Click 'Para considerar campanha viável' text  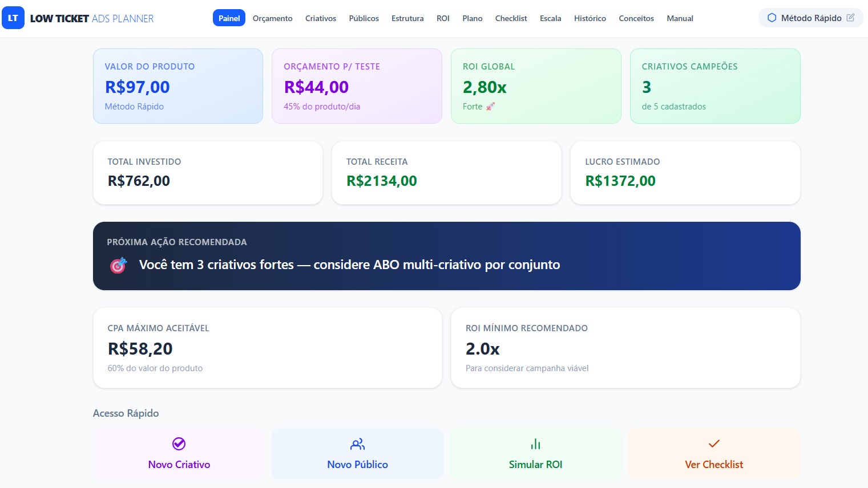click(527, 368)
